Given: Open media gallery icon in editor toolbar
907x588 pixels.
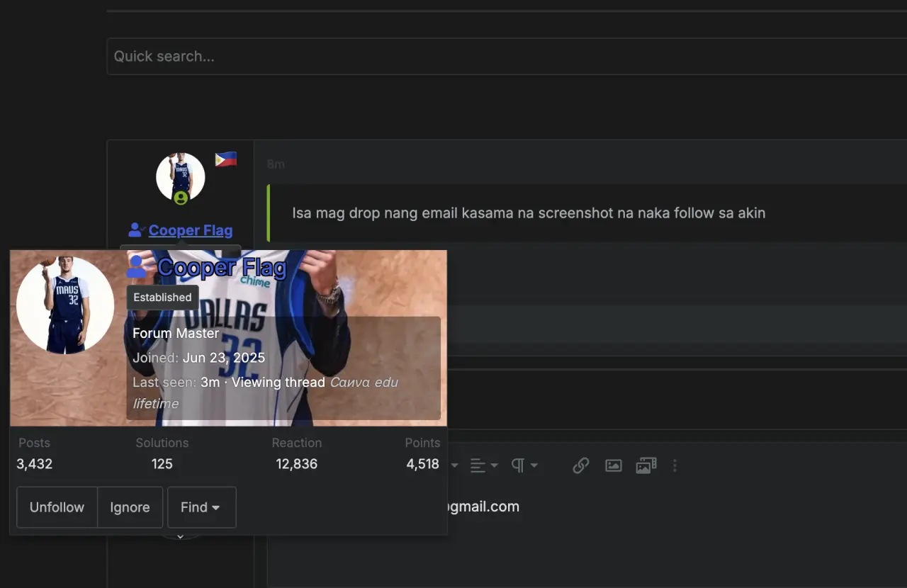Looking at the screenshot, I should (x=646, y=465).
